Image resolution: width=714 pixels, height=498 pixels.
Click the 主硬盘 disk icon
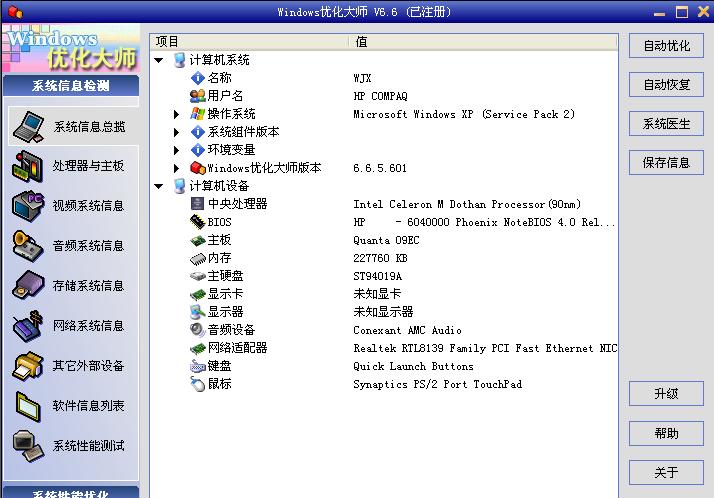point(198,276)
